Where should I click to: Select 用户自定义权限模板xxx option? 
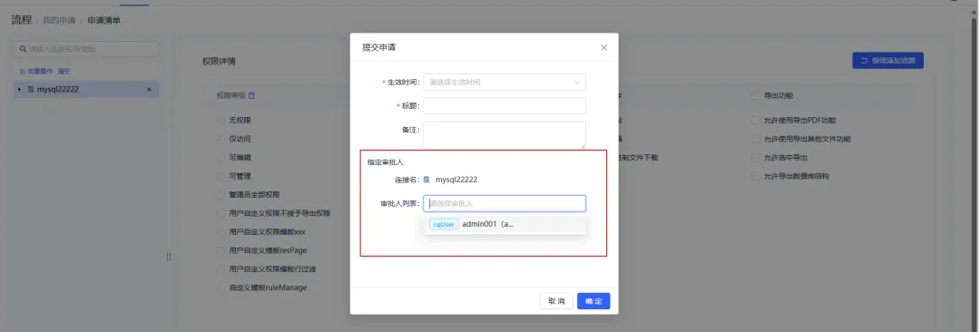tap(220, 232)
